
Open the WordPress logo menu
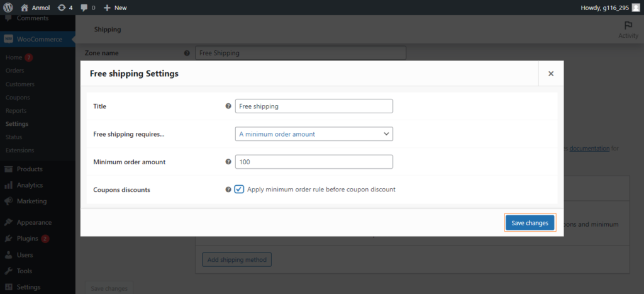pos(8,8)
